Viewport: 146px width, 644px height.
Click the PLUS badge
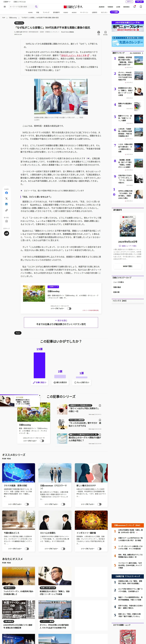pos(18,333)
